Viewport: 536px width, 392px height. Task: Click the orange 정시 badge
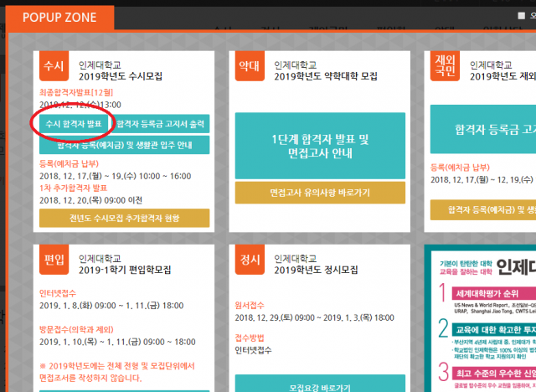(x=250, y=260)
